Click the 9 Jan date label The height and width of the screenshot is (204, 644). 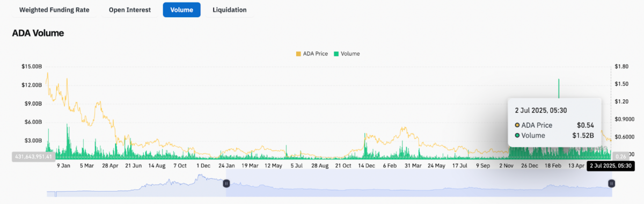63,166
